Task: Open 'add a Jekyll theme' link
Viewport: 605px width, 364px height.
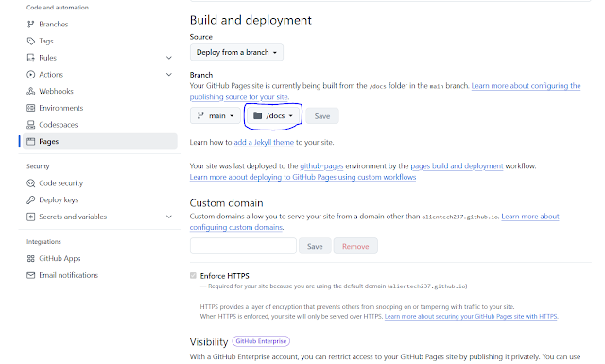Action: [x=264, y=142]
